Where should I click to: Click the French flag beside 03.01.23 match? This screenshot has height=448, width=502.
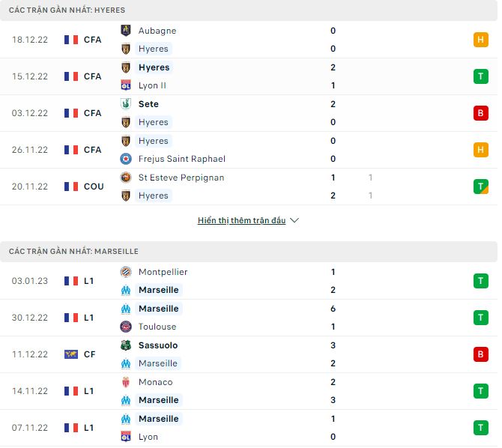[71, 281]
